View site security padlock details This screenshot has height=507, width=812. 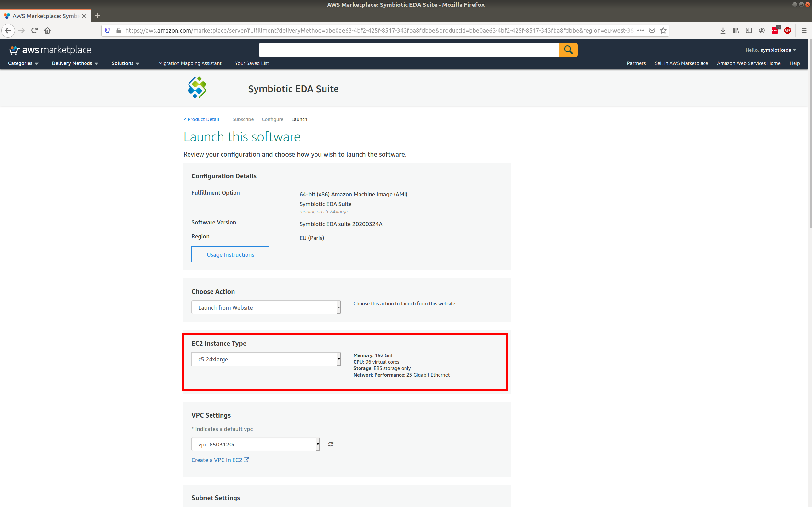click(x=119, y=30)
